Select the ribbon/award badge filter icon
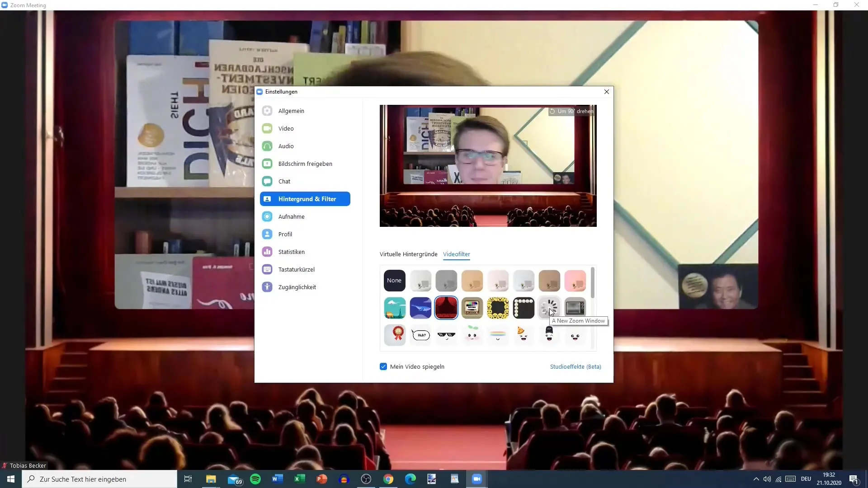868x488 pixels. 395,334
